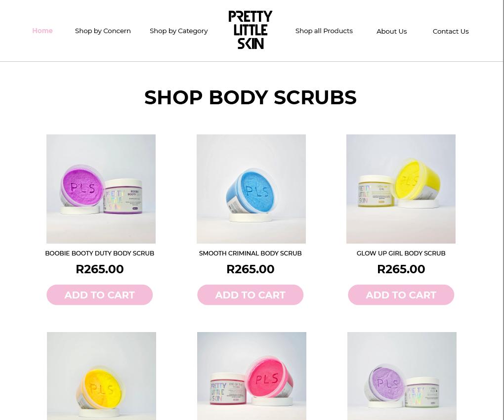
Task: Open the lavender scrub product image
Action: point(402,376)
